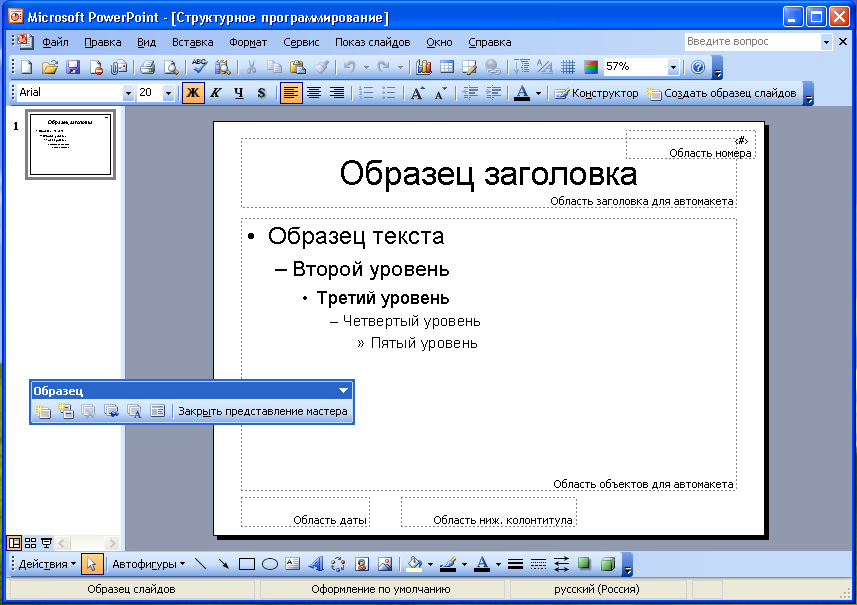
Task: Switch to slide sorter view
Action: coord(31,543)
